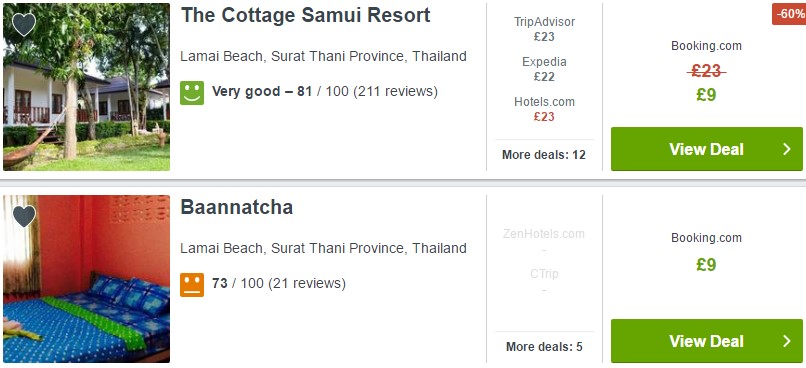Select the Expedia £22 deal
The width and height of the screenshot is (806, 368).
(x=544, y=69)
